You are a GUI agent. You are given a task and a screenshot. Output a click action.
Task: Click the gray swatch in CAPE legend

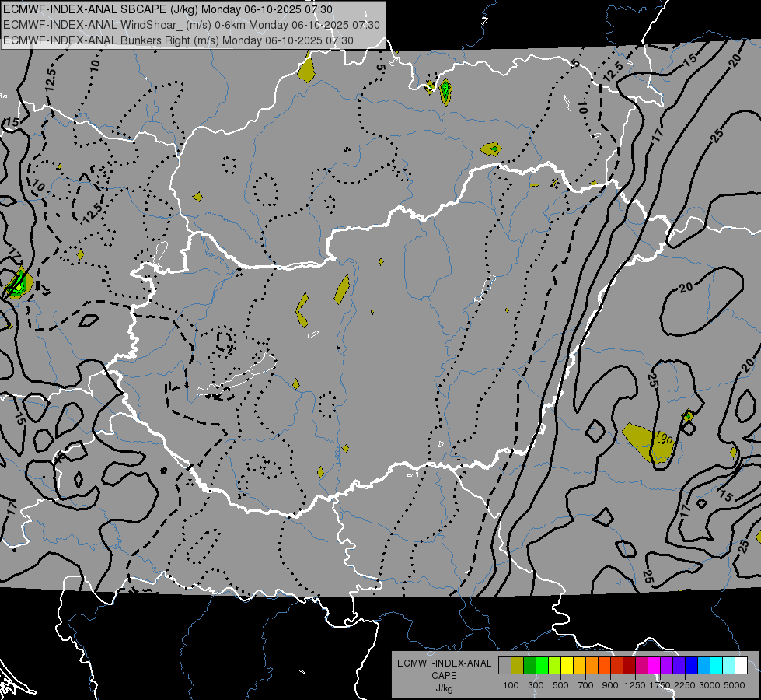[504, 666]
